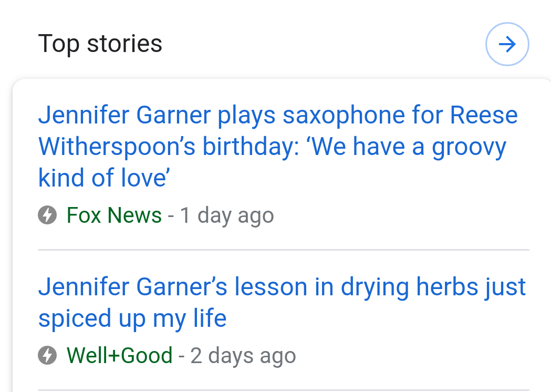Click the word "stories" in the section title

click(124, 44)
